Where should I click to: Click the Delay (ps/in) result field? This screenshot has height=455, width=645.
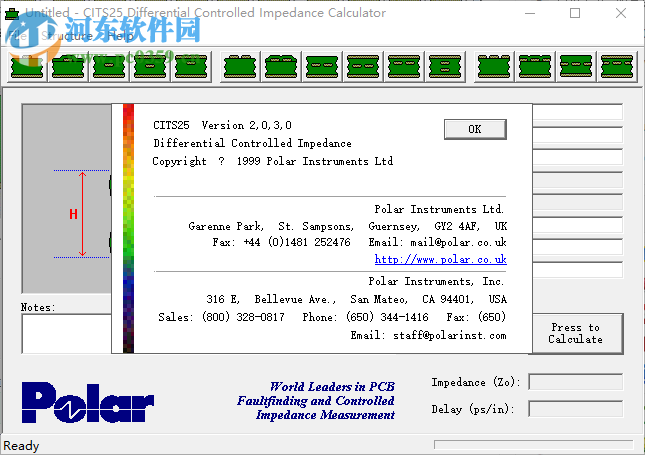(x=575, y=409)
